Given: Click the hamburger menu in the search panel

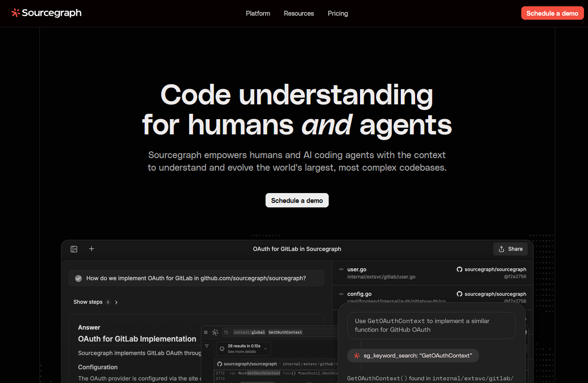Looking at the screenshot, I should pyautogui.click(x=206, y=332).
